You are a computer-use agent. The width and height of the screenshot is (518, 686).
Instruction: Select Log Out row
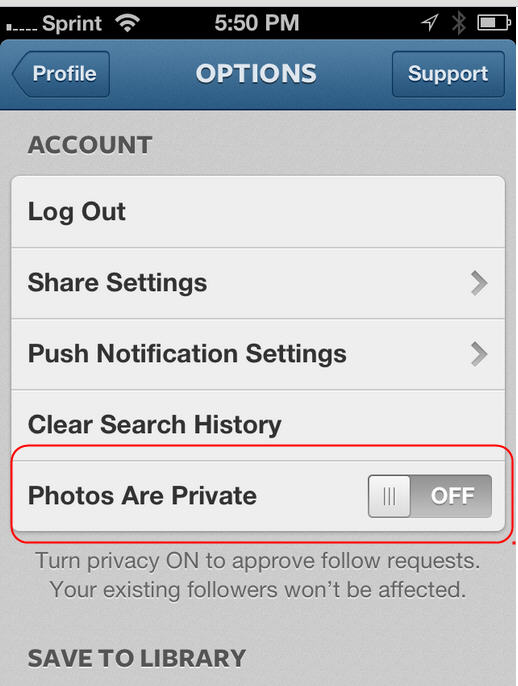tap(258, 212)
